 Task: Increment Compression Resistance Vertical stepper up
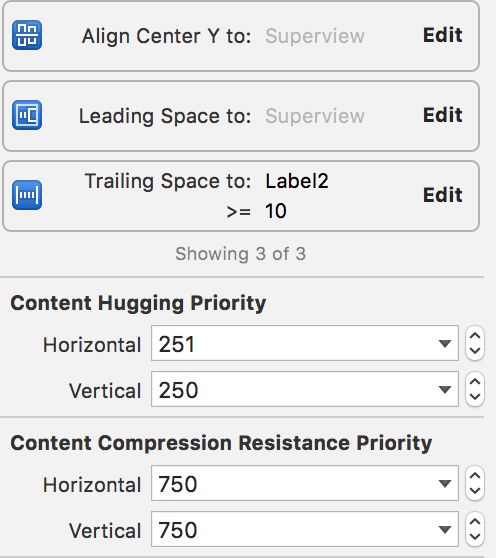475,522
